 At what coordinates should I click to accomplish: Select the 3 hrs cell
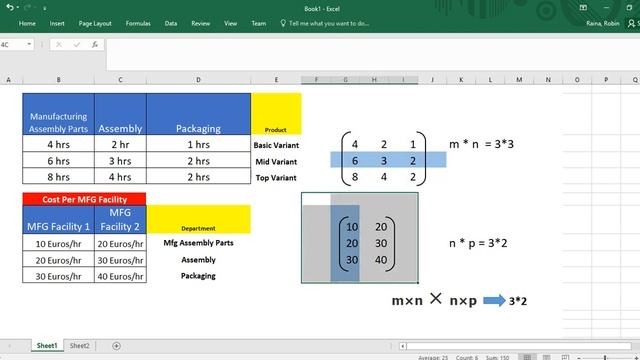120,160
